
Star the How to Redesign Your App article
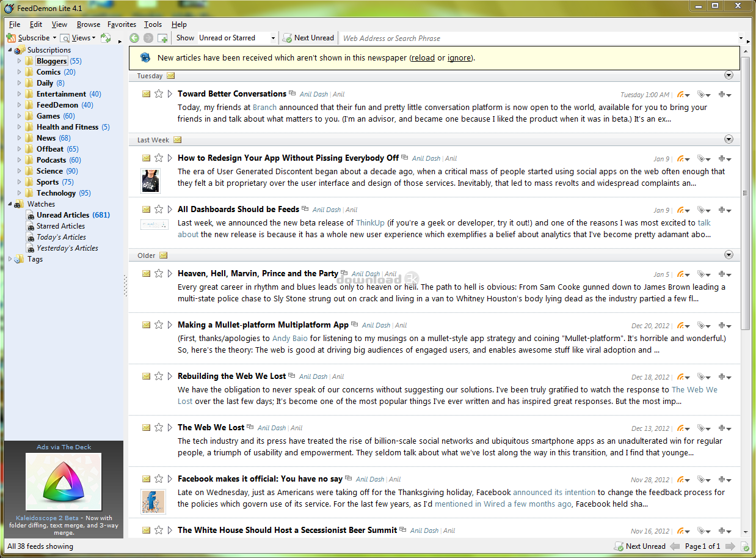pyautogui.click(x=159, y=158)
